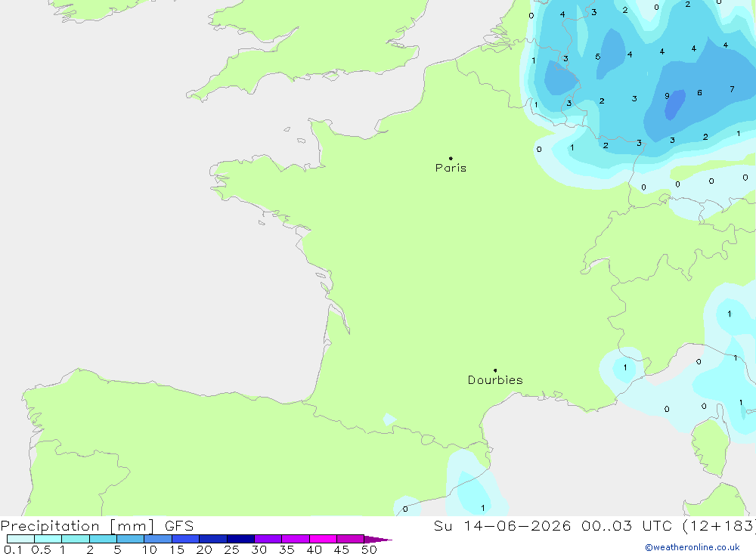
Task: Click the legend arrow tip beyond 50
Action: coord(379,539)
